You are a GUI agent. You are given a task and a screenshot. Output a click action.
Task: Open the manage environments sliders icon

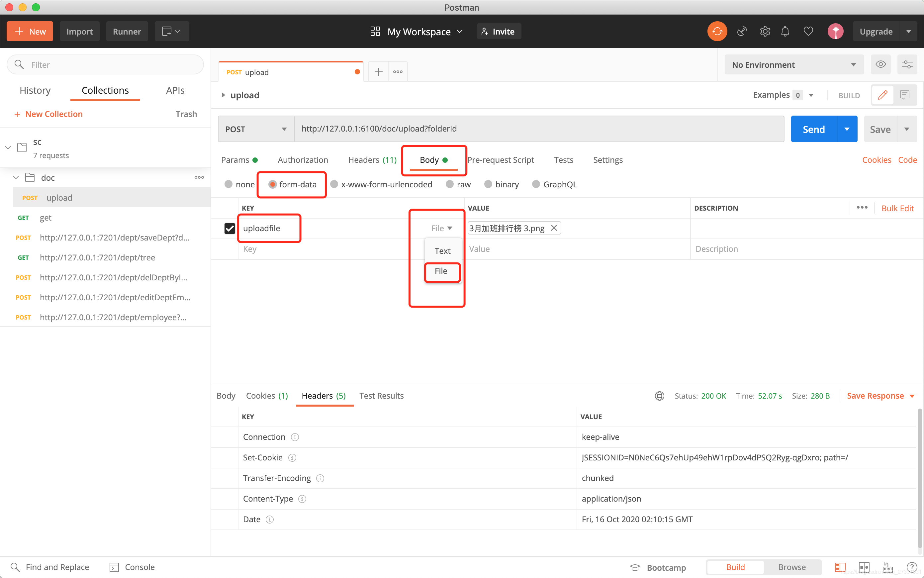[x=907, y=64]
